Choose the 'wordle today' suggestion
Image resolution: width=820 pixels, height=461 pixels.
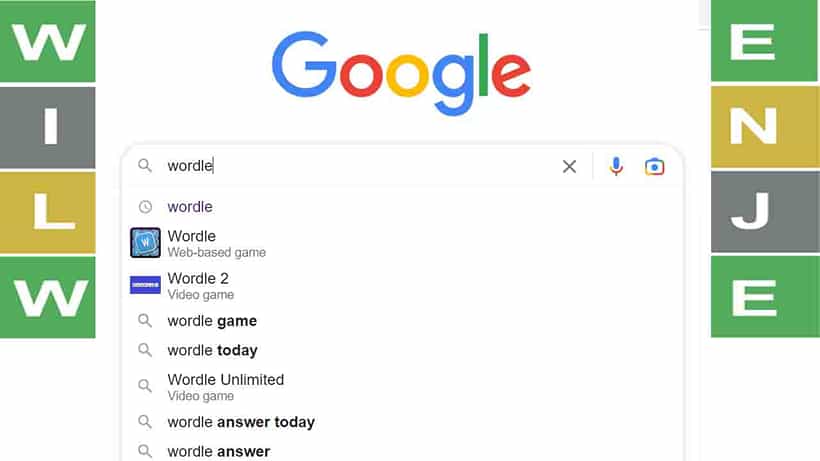click(212, 350)
